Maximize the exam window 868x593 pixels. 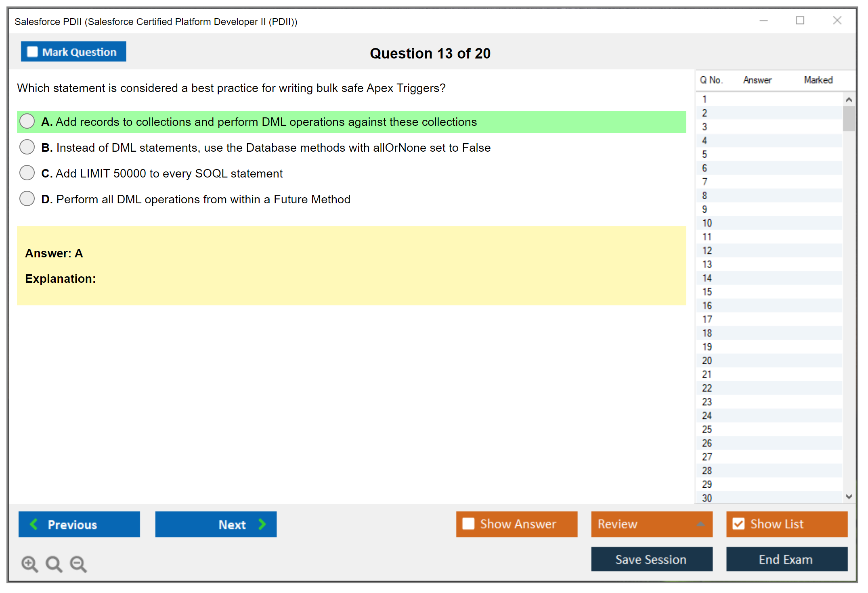point(800,21)
